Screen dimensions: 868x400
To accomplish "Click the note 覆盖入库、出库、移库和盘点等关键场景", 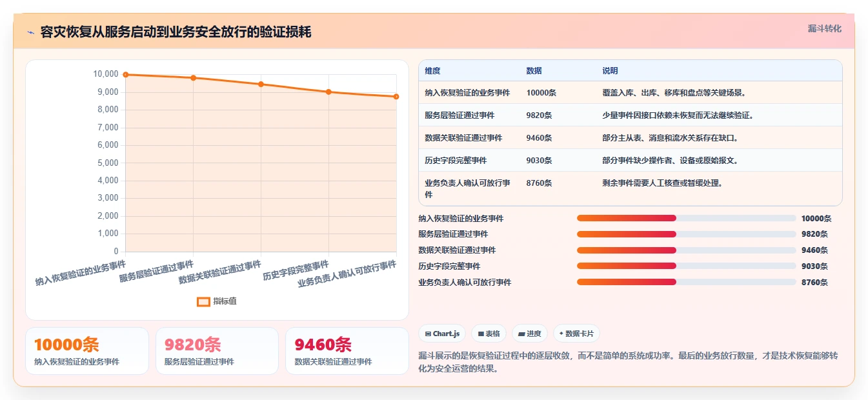I will pyautogui.click(x=674, y=92).
